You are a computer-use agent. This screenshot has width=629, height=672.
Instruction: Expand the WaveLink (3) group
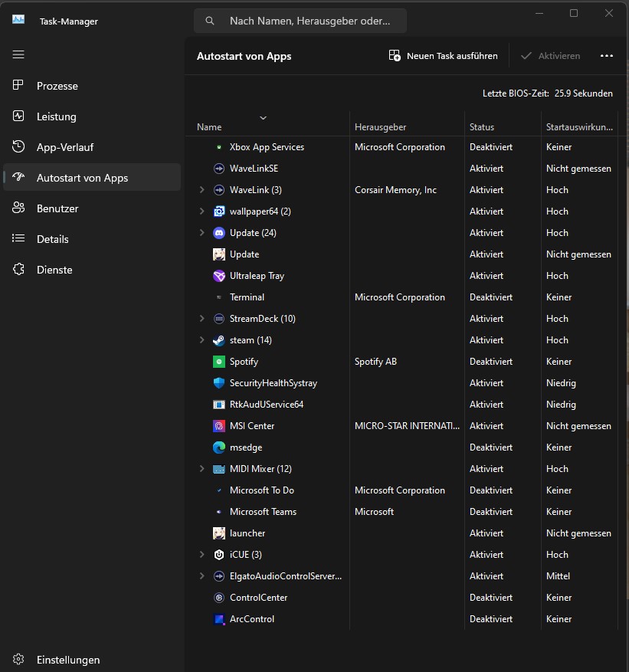[x=201, y=190]
